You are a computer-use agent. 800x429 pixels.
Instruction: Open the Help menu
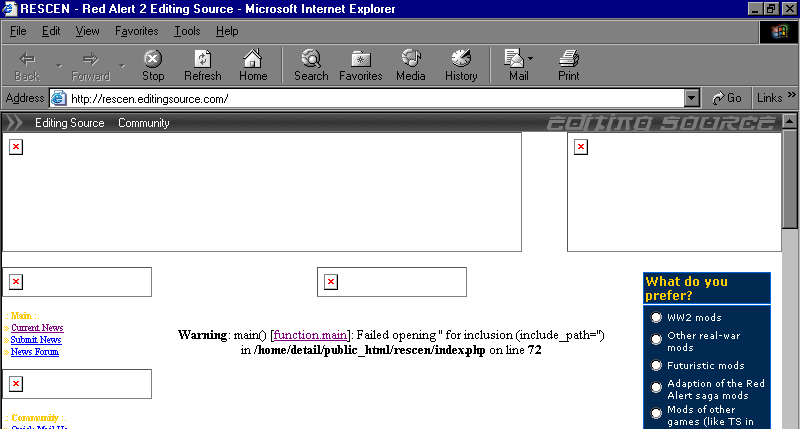tap(227, 31)
